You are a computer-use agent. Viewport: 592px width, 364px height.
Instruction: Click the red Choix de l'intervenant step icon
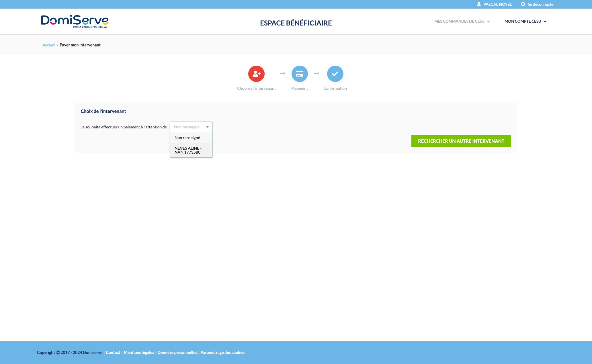(x=256, y=74)
